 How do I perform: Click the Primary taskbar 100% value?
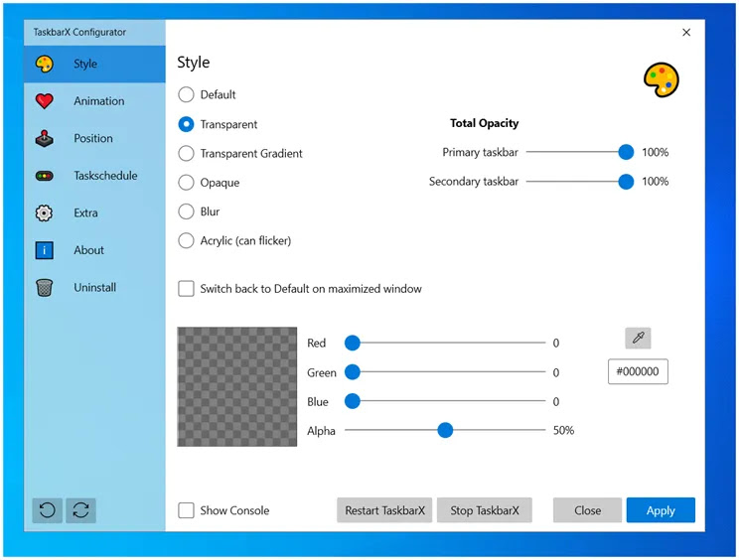click(x=656, y=152)
